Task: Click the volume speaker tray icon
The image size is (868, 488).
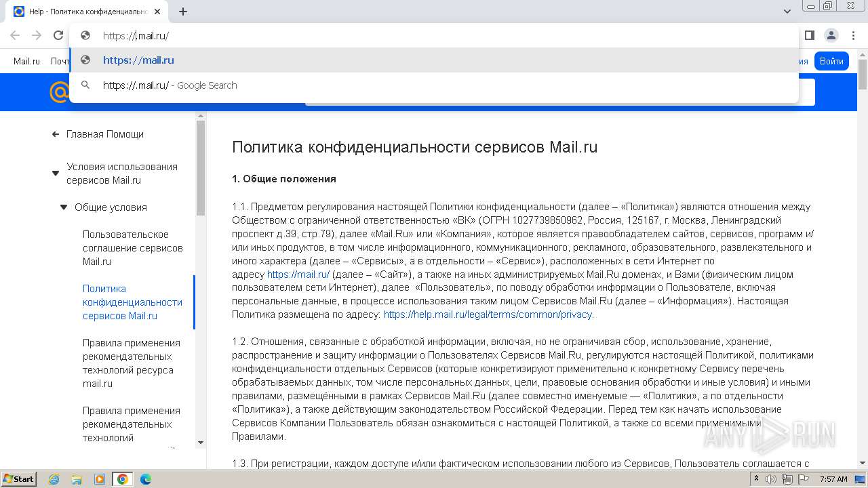Action: tap(771, 479)
